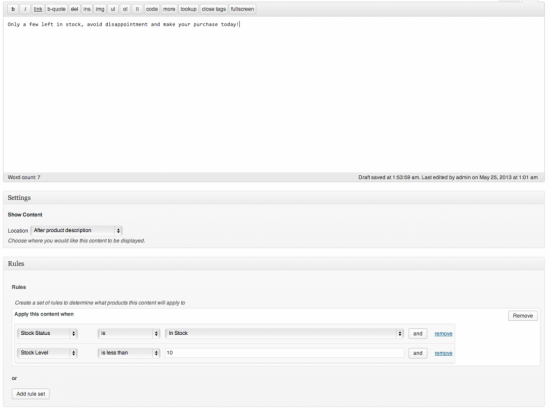Click the 'Word count: 7' status text
Image resolution: width=550 pixels, height=410 pixels.
pos(24,177)
